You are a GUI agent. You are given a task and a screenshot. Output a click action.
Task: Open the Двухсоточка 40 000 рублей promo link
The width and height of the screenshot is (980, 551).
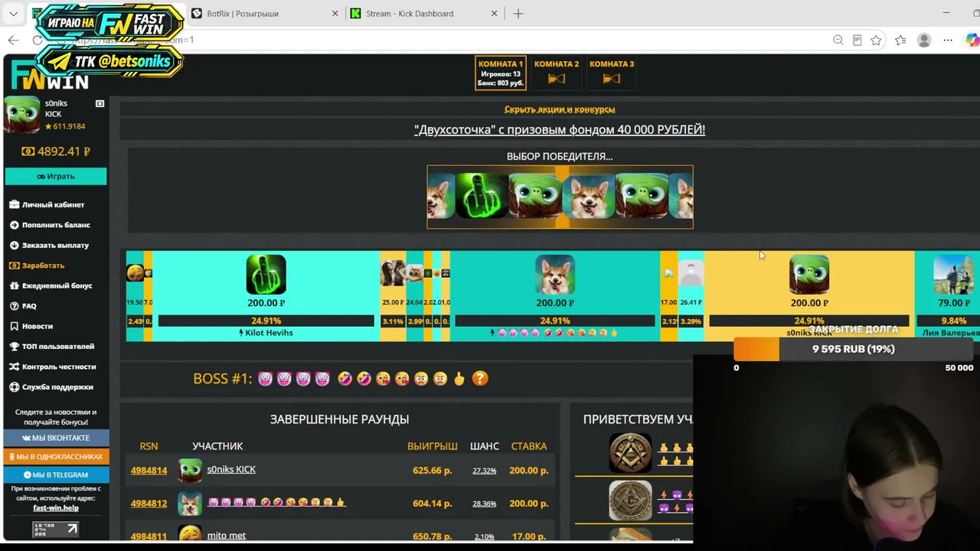coord(560,130)
